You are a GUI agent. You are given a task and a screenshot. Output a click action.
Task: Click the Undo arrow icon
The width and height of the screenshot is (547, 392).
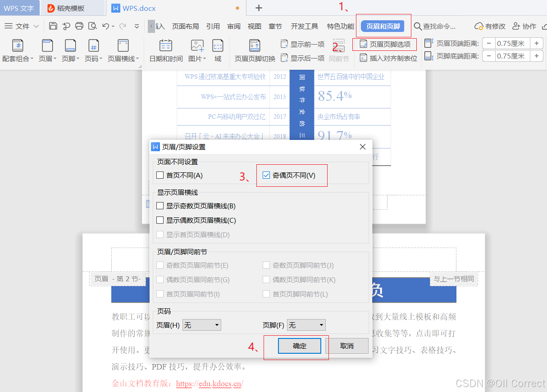point(105,26)
